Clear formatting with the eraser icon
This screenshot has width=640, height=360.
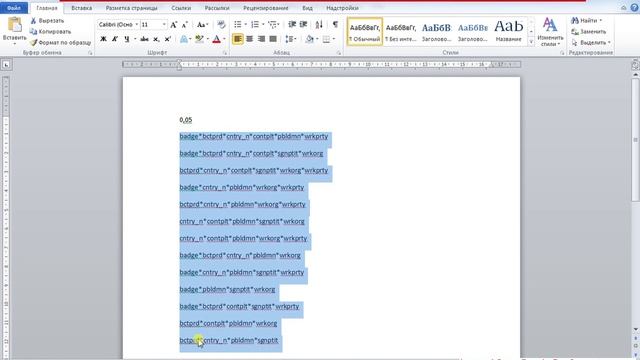221,25
